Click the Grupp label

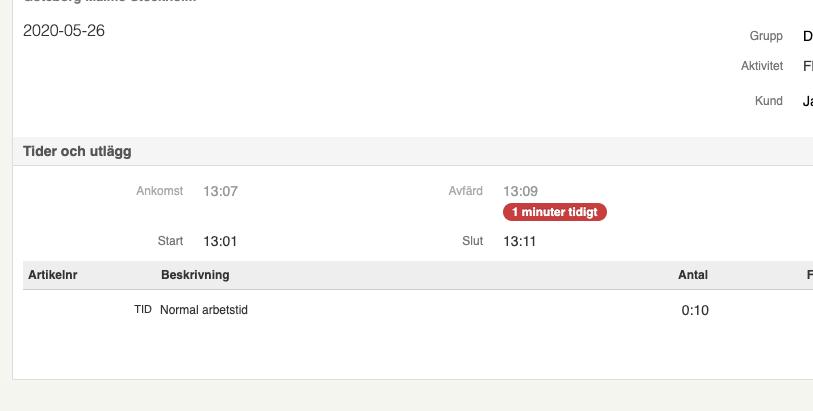766,36
